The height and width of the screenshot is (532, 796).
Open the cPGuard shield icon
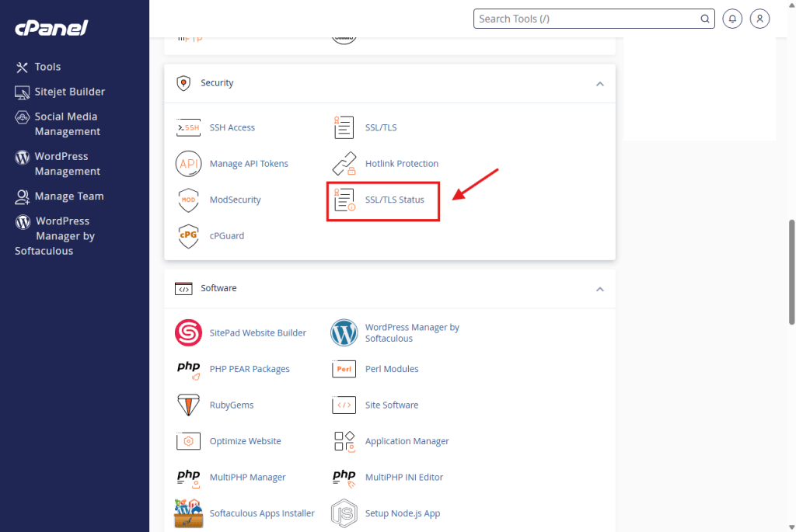point(188,236)
